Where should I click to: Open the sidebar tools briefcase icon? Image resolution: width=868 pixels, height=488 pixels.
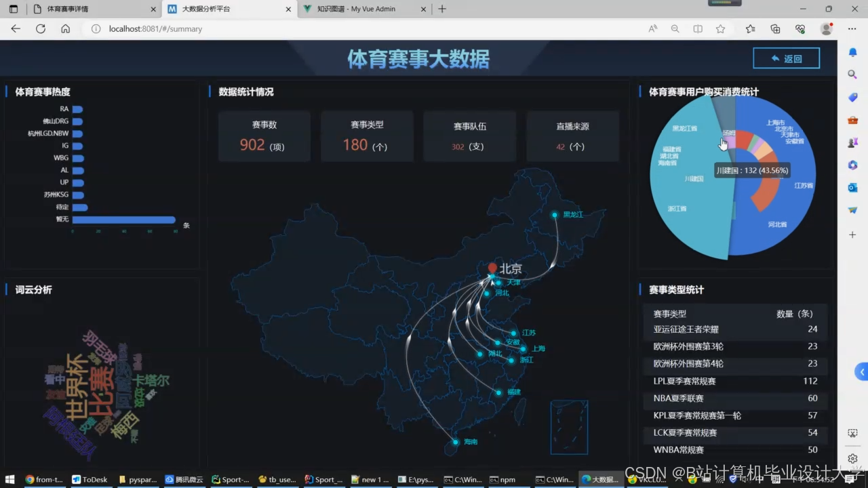tap(853, 120)
